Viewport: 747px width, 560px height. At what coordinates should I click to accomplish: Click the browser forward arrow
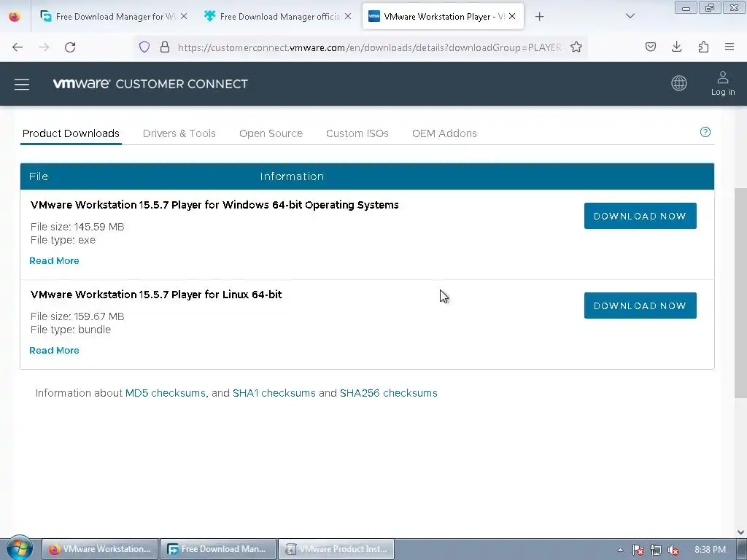pos(44,47)
